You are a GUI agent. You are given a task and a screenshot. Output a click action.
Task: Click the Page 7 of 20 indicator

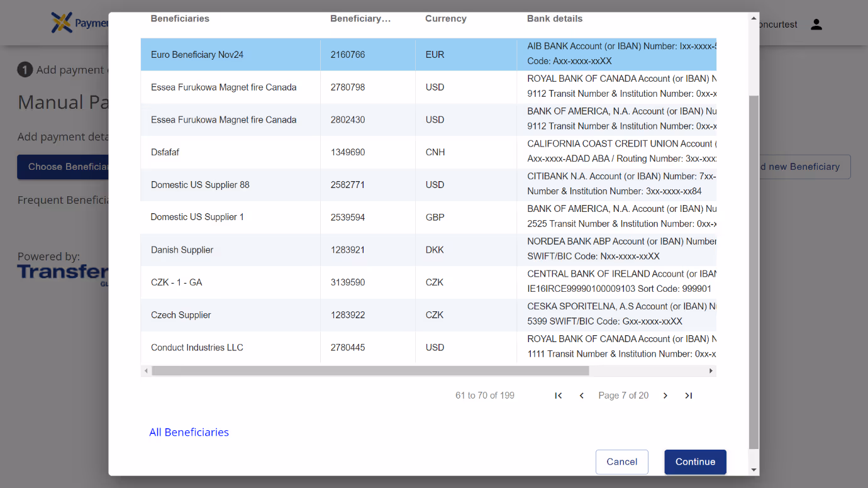tap(623, 396)
